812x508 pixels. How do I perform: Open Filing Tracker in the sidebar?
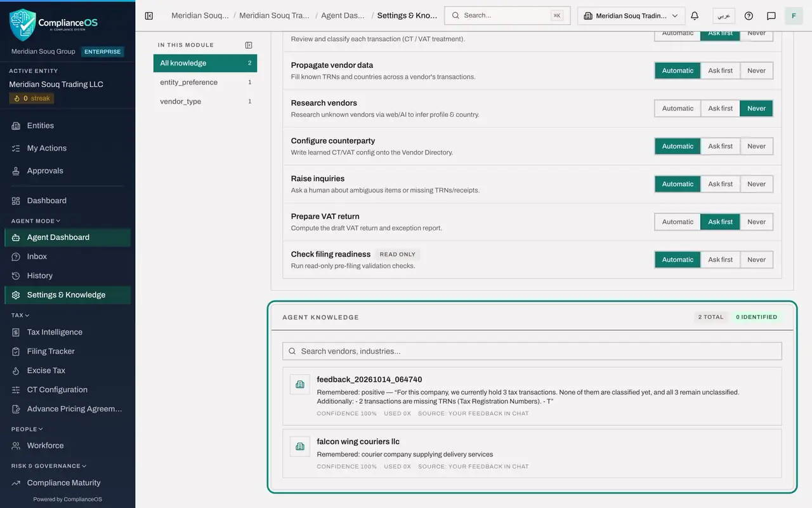[x=67, y=351]
